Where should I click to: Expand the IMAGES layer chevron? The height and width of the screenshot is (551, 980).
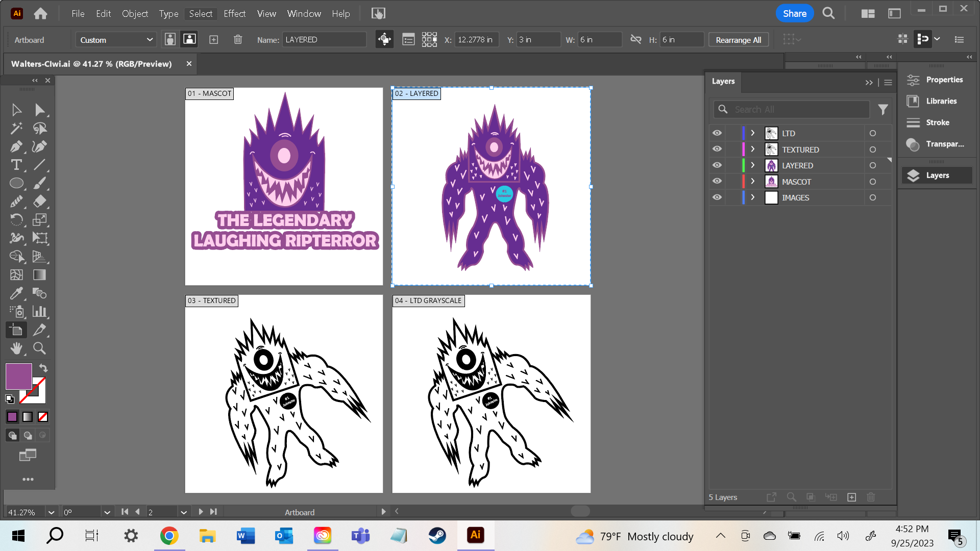pos(752,197)
